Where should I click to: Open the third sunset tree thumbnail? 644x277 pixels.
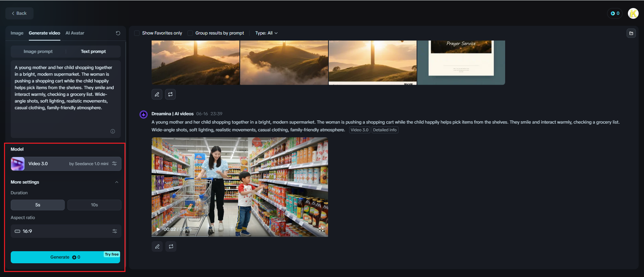click(x=373, y=63)
